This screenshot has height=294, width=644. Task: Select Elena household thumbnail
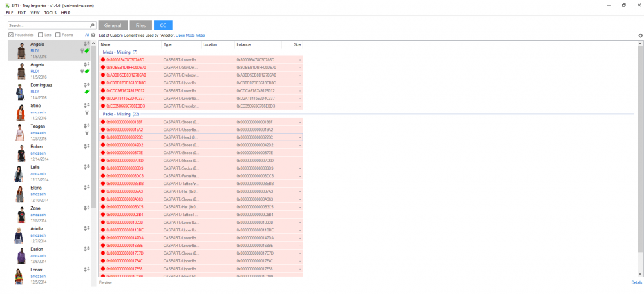point(19,193)
